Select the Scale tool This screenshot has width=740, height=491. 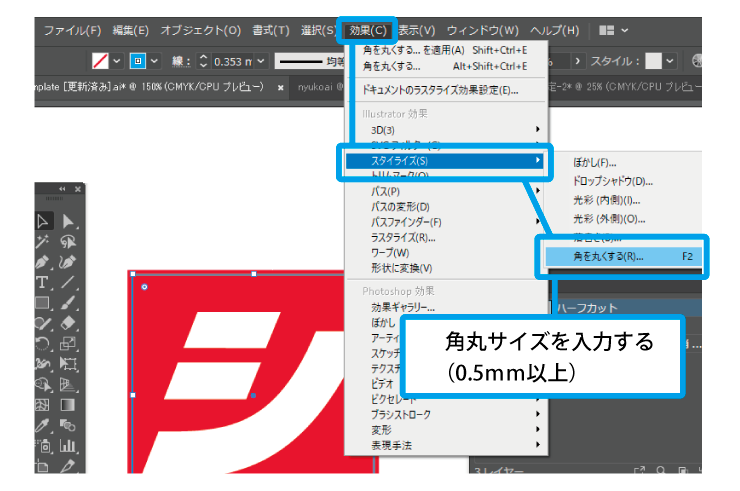point(68,344)
